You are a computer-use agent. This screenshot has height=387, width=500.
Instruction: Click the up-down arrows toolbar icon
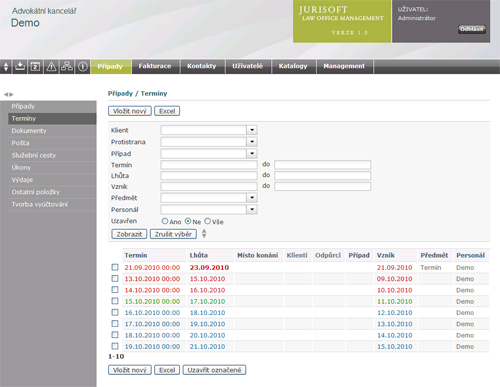pos(6,66)
